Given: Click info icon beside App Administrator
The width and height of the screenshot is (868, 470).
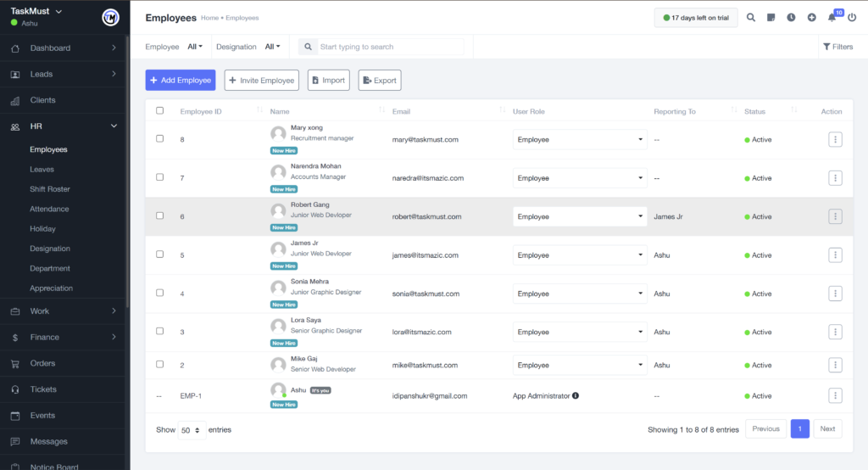Looking at the screenshot, I should pos(576,395).
